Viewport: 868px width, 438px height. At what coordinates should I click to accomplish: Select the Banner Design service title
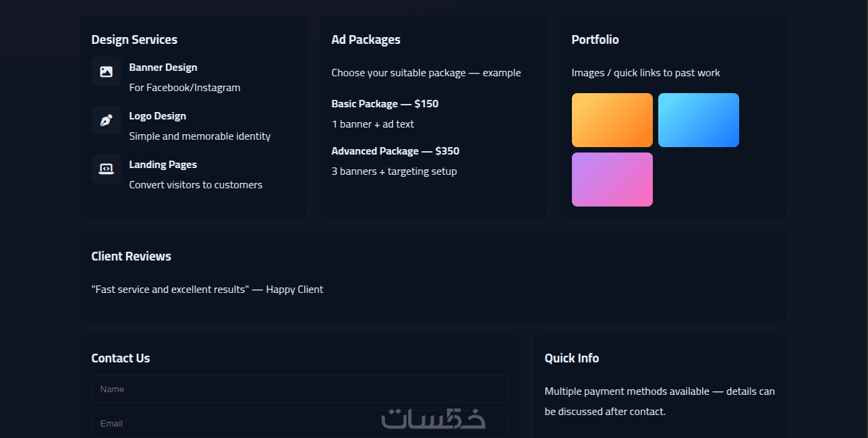coord(163,67)
